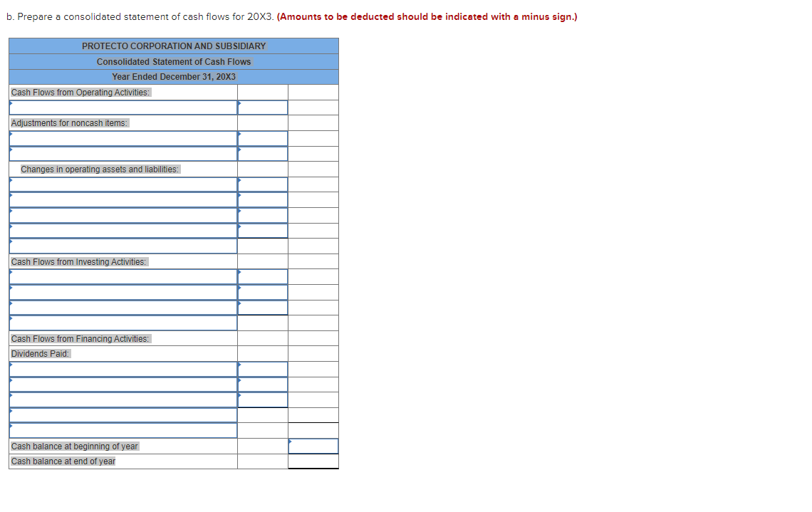
Task: Click the 'Cash balance at beginning of year' label
Action: tap(75, 446)
